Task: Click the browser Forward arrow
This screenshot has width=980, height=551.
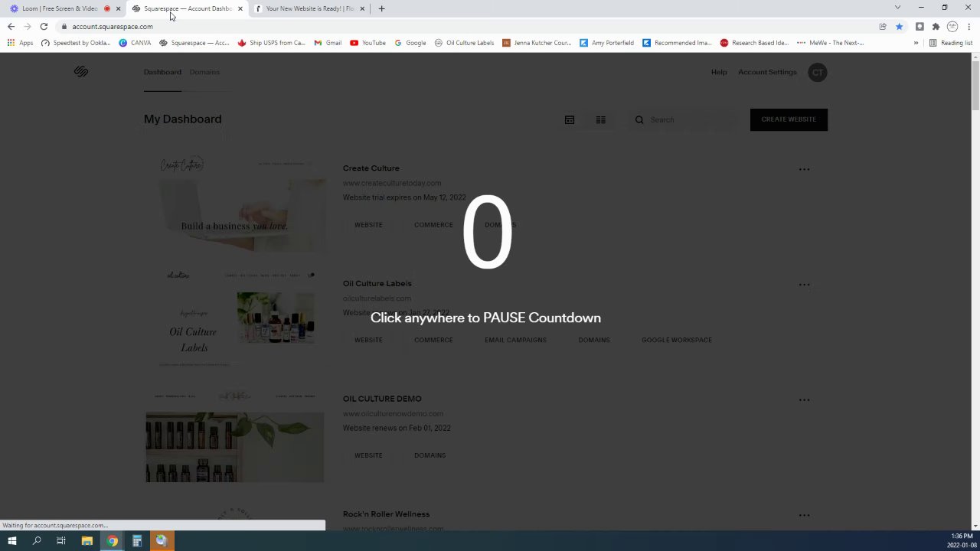Action: [x=28, y=26]
